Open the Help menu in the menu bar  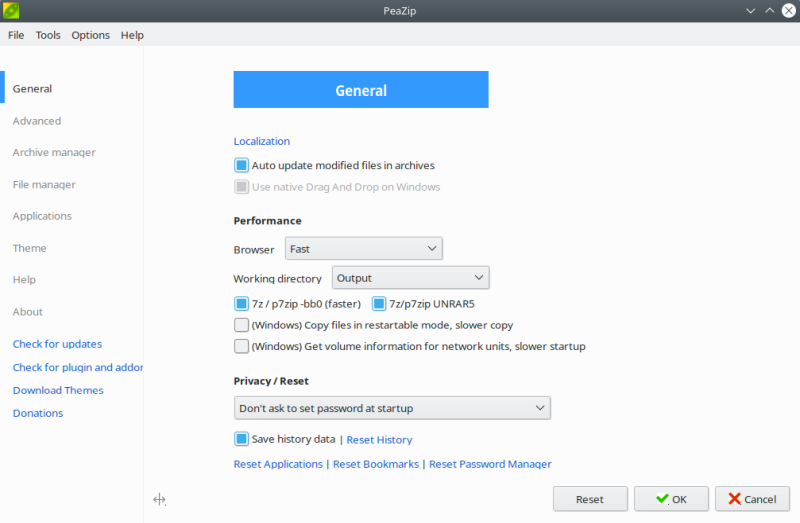(132, 35)
